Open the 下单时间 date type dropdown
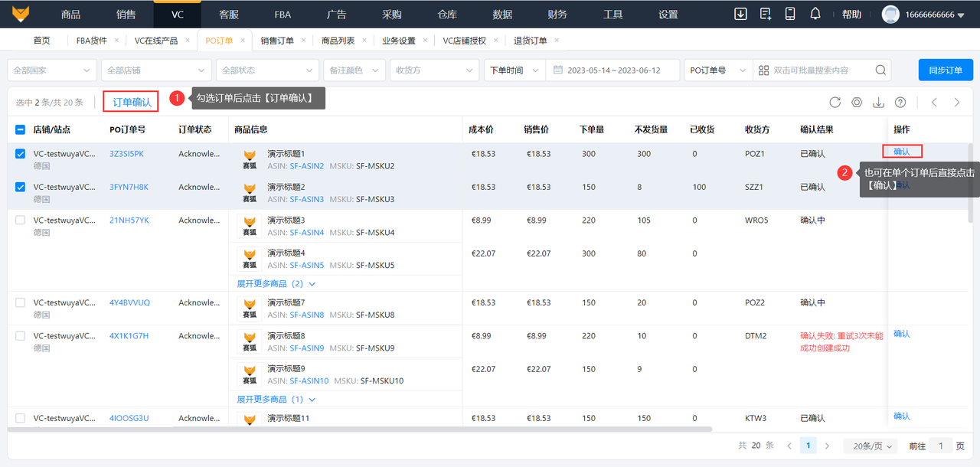 tap(514, 70)
